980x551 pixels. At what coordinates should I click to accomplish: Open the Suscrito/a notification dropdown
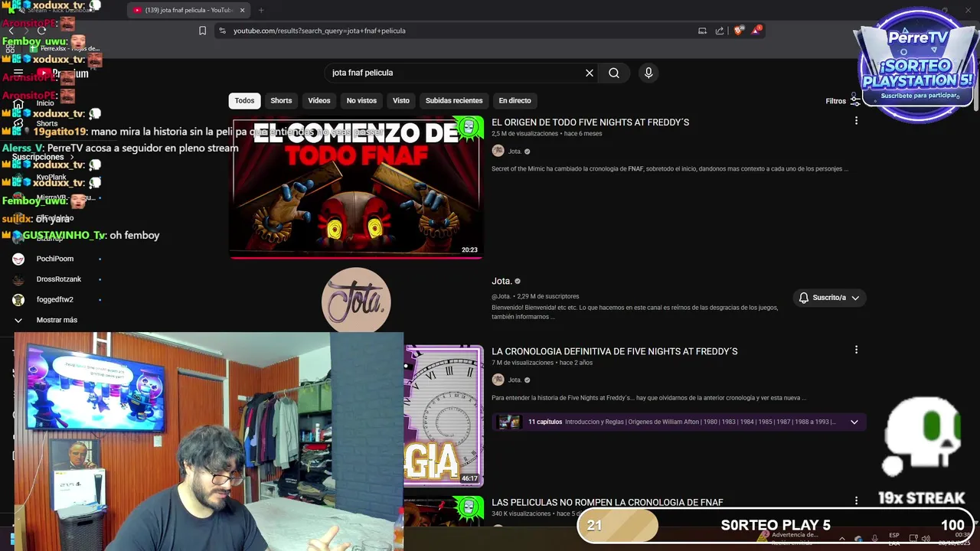pyautogui.click(x=829, y=298)
